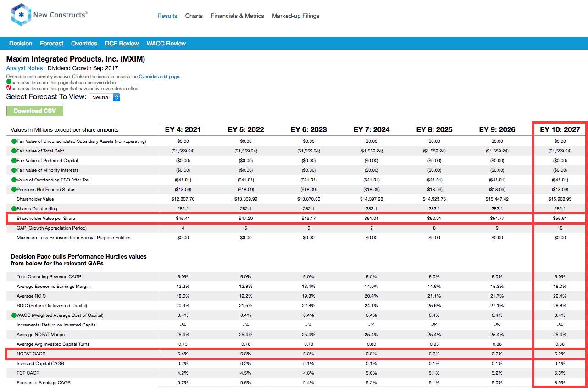Click the 16.0% Economic Earnings Margin value
This screenshot has width=588, height=388.
click(x=560, y=287)
